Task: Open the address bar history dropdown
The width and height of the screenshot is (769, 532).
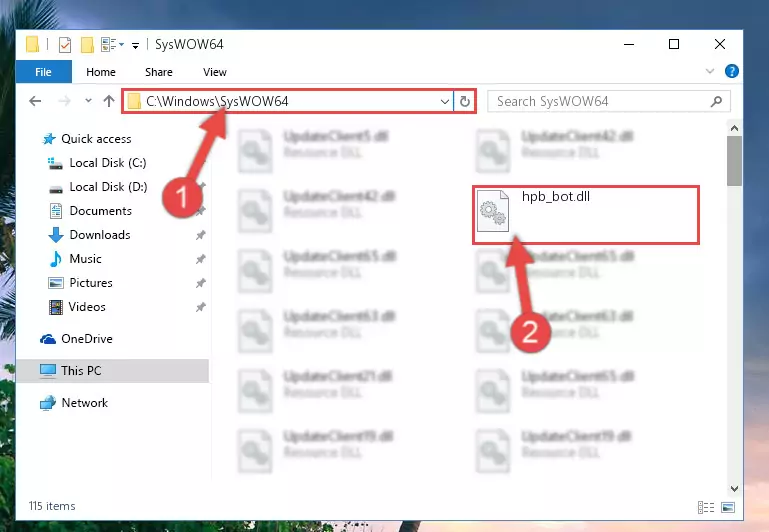Action: click(x=444, y=101)
